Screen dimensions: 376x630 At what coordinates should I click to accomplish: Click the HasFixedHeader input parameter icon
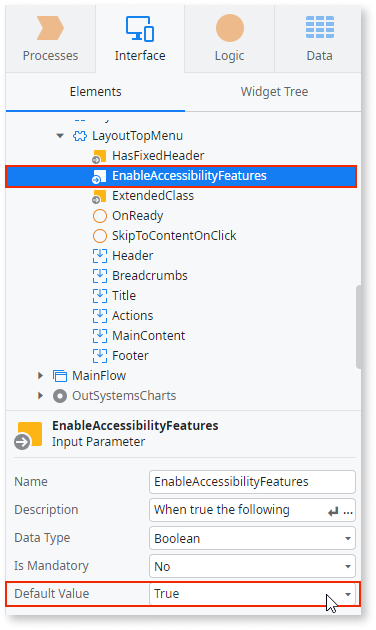coord(99,156)
